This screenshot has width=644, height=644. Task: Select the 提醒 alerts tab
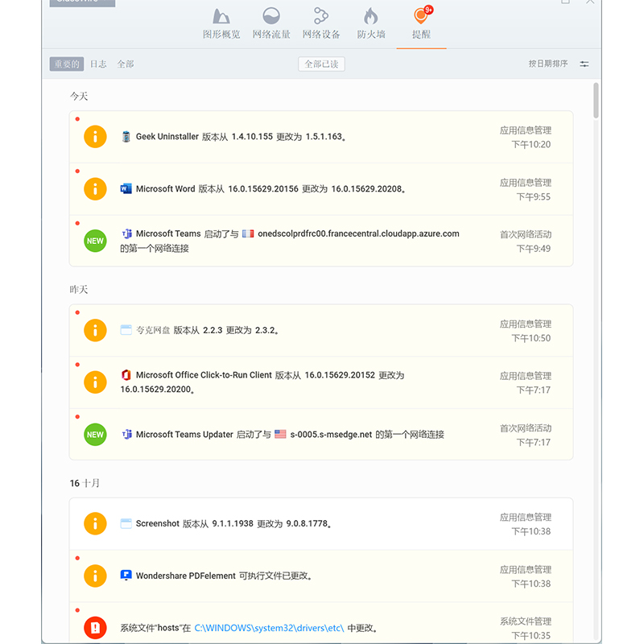point(421,24)
